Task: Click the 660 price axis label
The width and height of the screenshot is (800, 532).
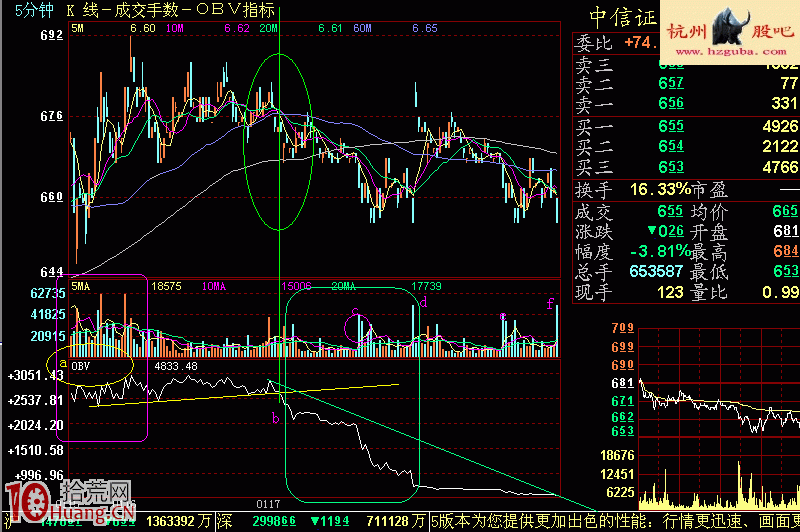Action: (52, 197)
